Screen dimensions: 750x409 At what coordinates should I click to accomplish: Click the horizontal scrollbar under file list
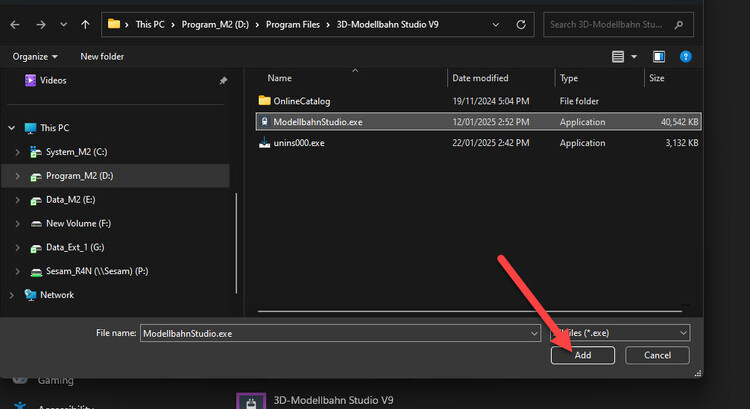point(470,311)
